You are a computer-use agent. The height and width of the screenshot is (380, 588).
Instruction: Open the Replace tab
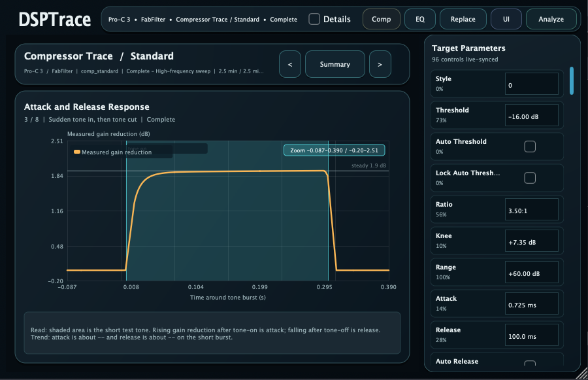(463, 19)
